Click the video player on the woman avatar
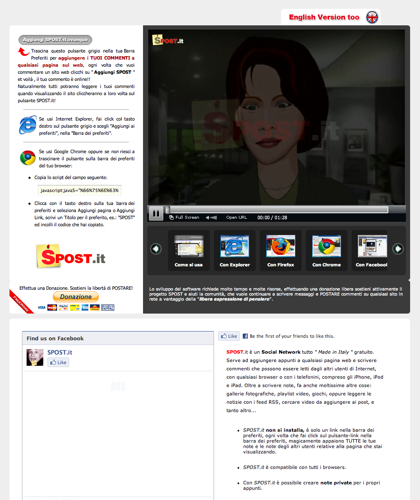This screenshot has height=500, width=420. [x=277, y=117]
